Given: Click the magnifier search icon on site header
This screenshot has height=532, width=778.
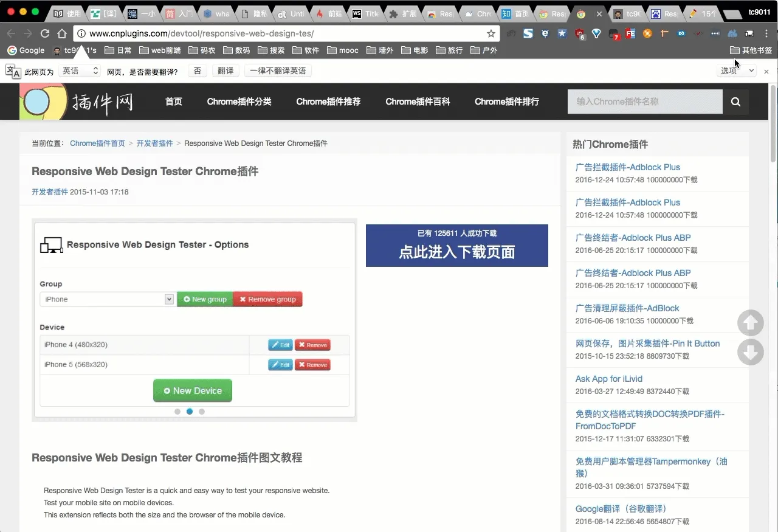Looking at the screenshot, I should pos(735,102).
